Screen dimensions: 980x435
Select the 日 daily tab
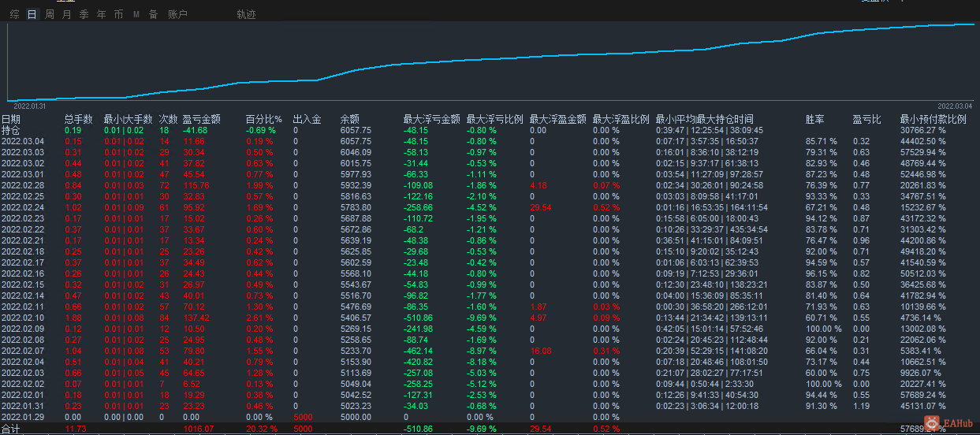(32, 14)
